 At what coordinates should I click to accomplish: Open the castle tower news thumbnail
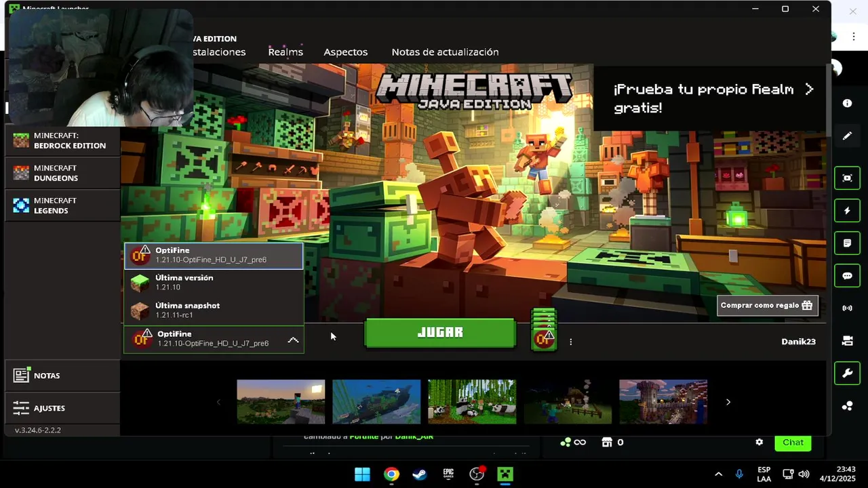663,402
